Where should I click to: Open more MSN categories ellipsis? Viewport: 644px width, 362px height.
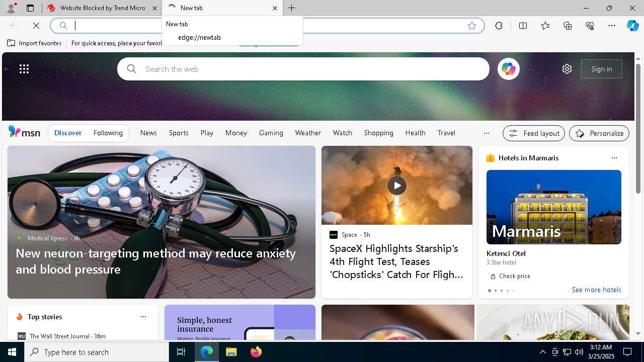coord(486,133)
